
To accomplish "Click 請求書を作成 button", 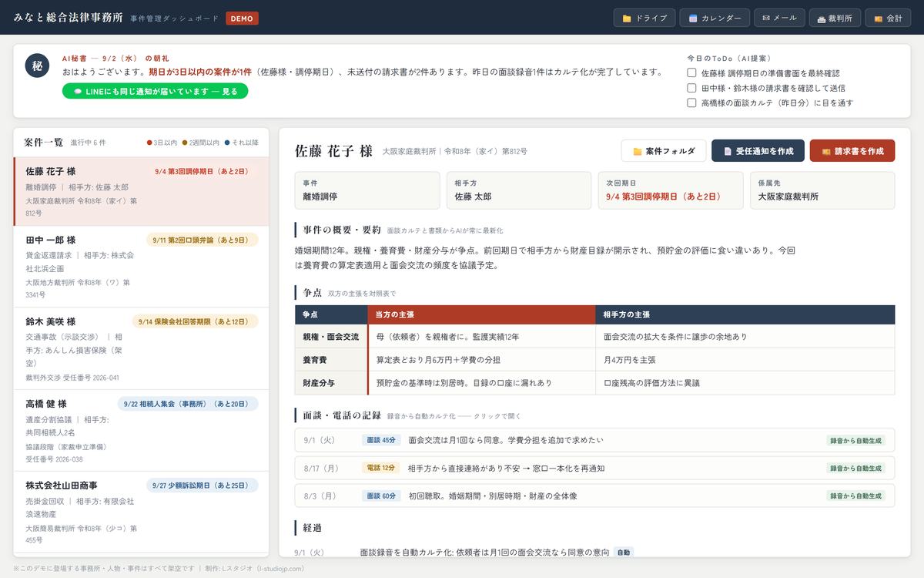I will (852, 151).
